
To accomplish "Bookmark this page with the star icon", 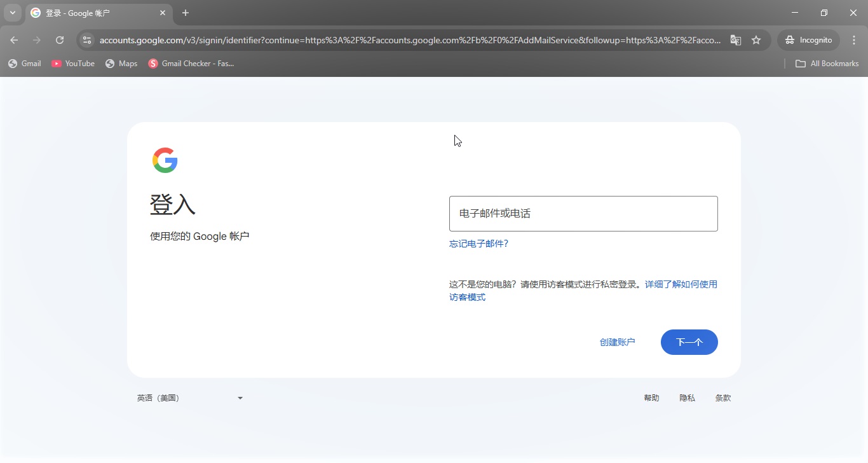I will (x=756, y=39).
